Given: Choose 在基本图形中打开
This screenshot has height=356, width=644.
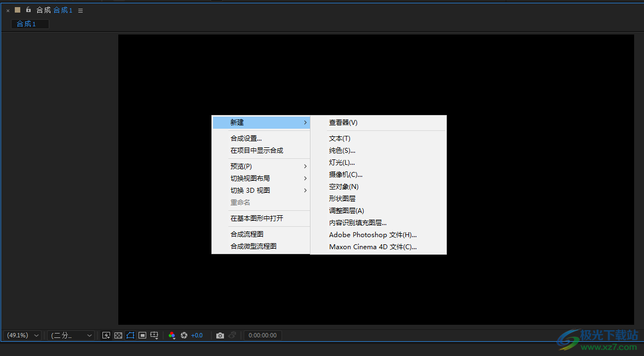Looking at the screenshot, I should click(x=261, y=218).
